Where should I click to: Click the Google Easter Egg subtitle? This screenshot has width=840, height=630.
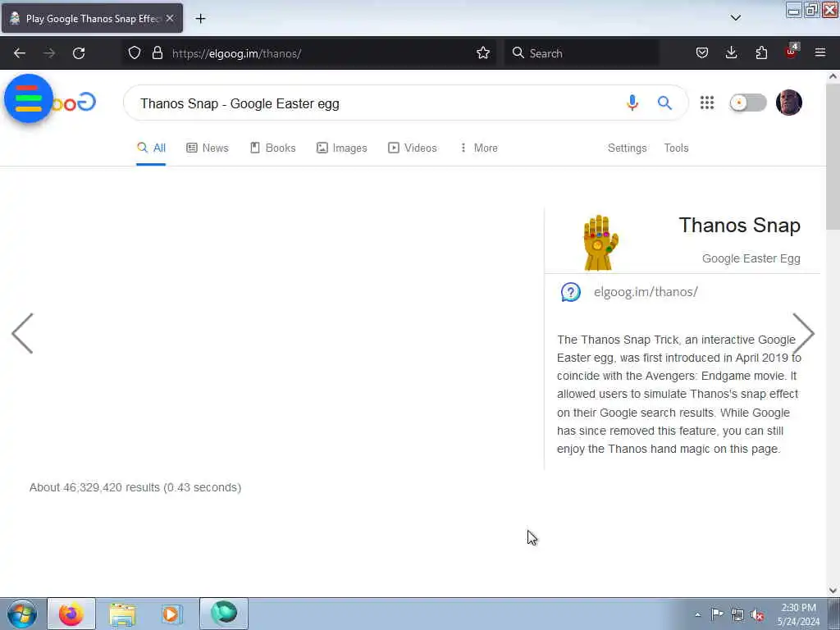tap(751, 258)
